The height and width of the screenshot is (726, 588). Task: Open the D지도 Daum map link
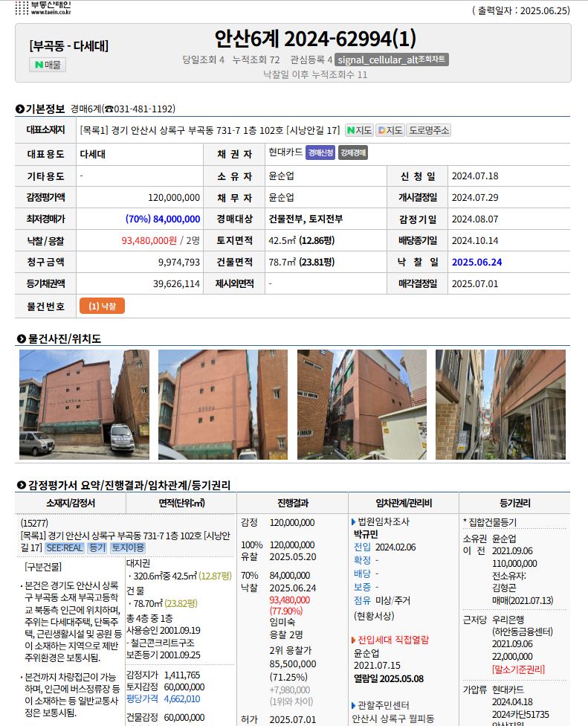pyautogui.click(x=390, y=130)
